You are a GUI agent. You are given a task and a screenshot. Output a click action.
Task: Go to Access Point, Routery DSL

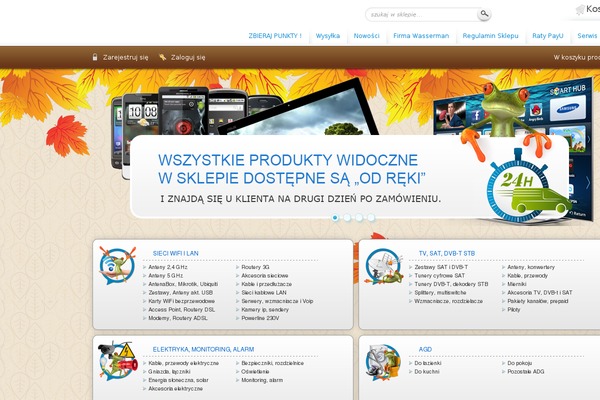point(181,310)
